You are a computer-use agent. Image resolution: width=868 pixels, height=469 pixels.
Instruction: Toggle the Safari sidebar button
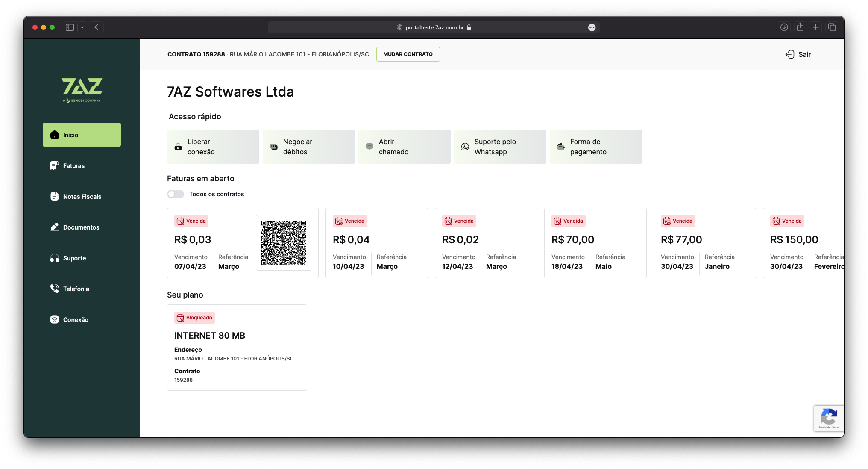70,27
